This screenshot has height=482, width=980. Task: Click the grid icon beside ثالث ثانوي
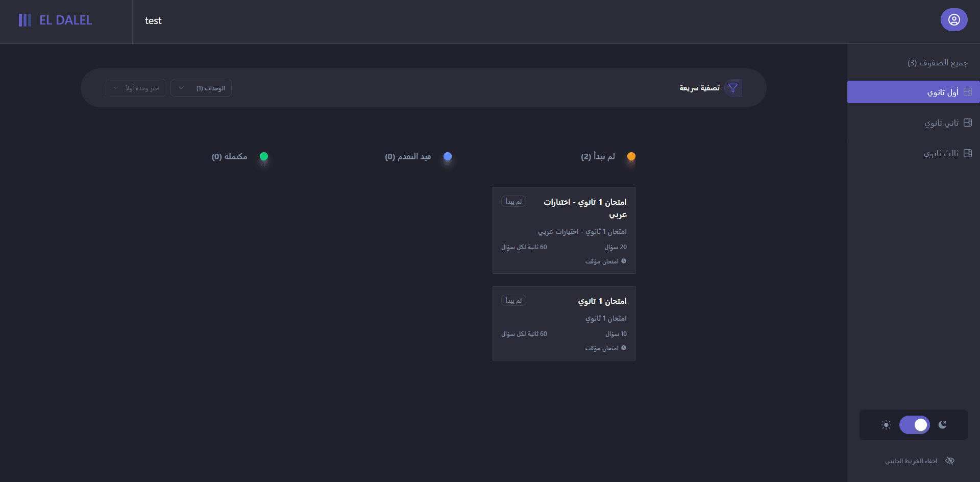click(x=968, y=153)
